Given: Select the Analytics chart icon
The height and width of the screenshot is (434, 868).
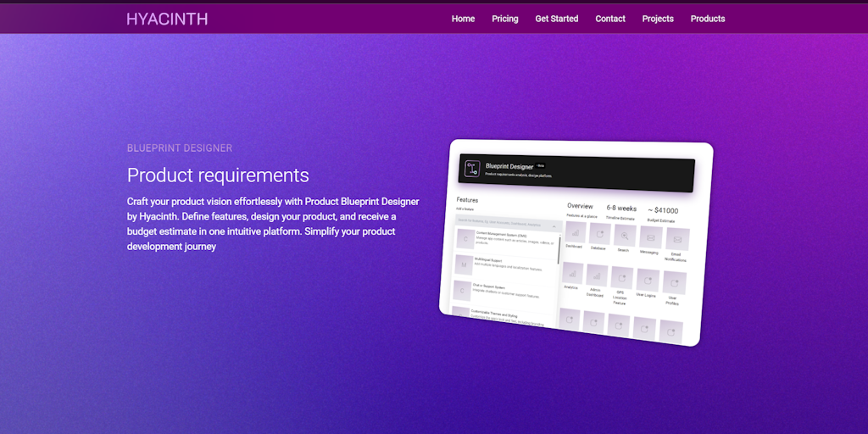Looking at the screenshot, I should point(572,273).
